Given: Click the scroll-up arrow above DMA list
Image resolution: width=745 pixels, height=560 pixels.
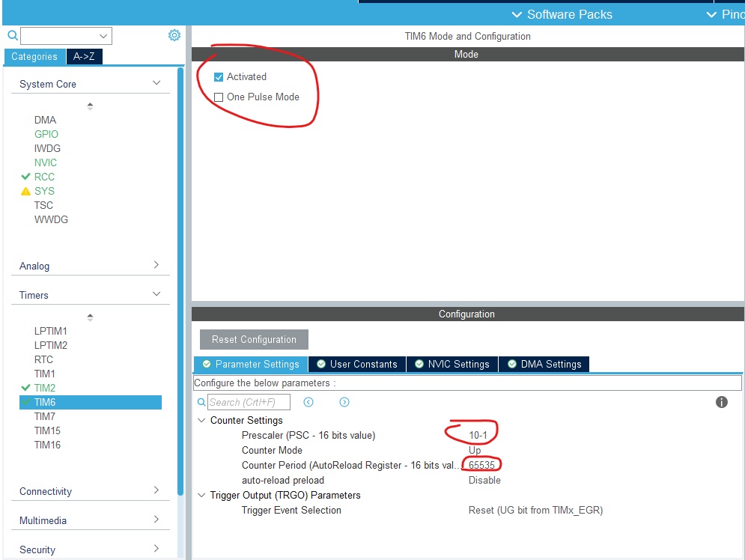Looking at the screenshot, I should 89,105.
